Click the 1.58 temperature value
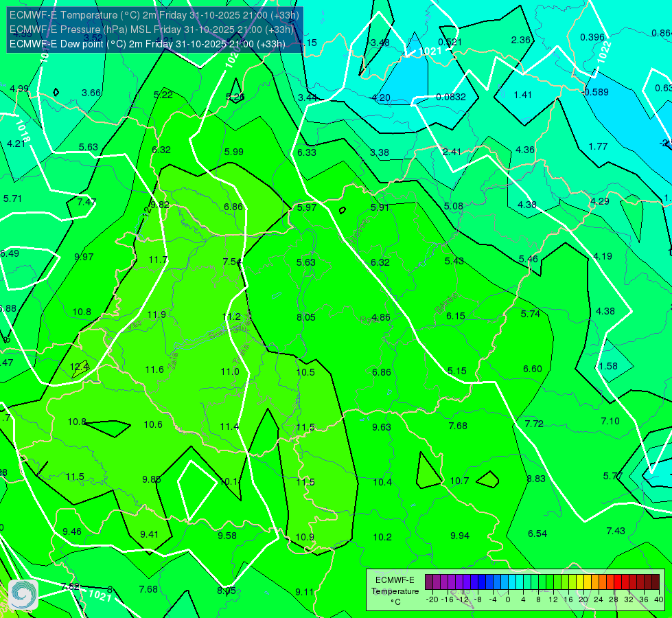 [609, 366]
